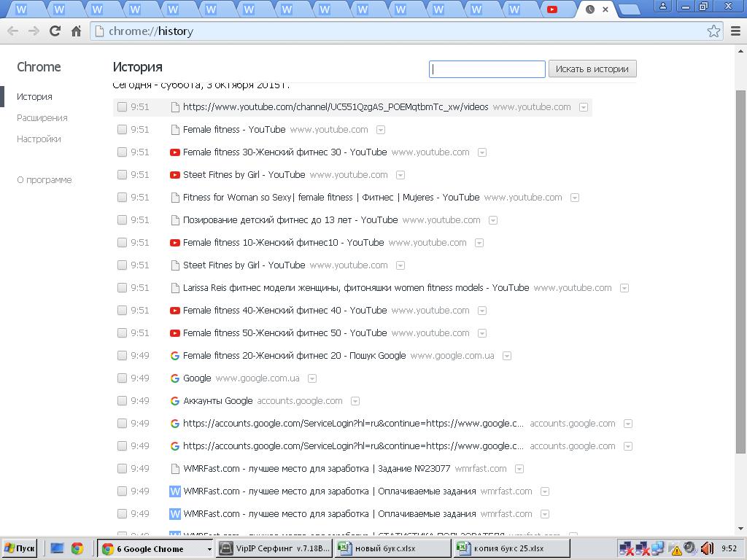Select checkbox of Larissa Reis entry
The width and height of the screenshot is (747, 560).
(122, 288)
